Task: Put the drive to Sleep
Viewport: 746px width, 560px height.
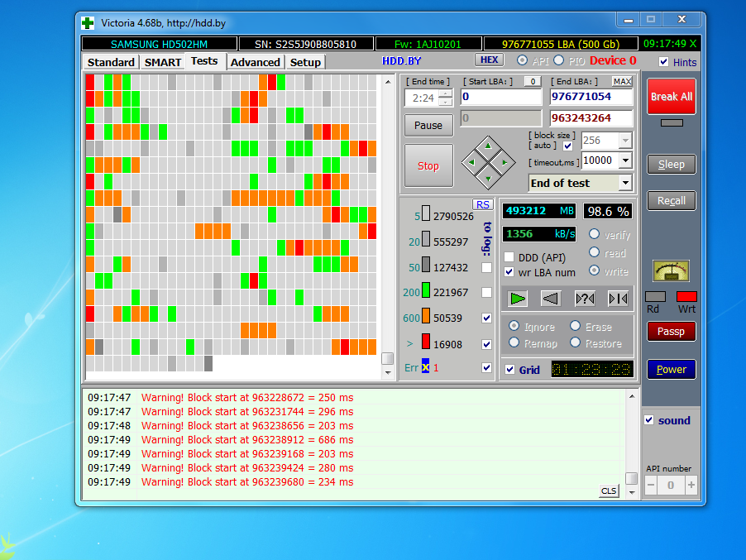Action: (x=672, y=165)
